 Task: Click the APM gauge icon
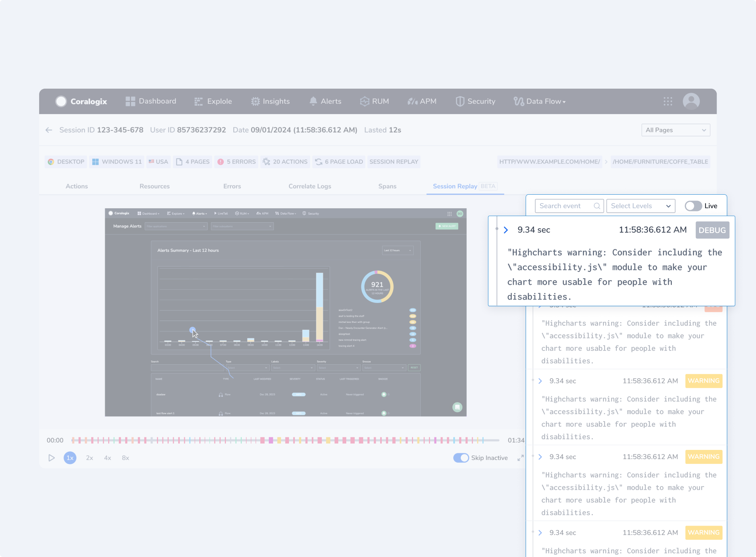(x=412, y=101)
